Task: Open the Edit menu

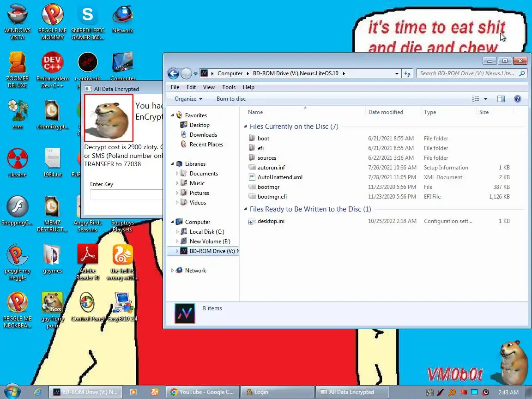Action: [x=191, y=87]
